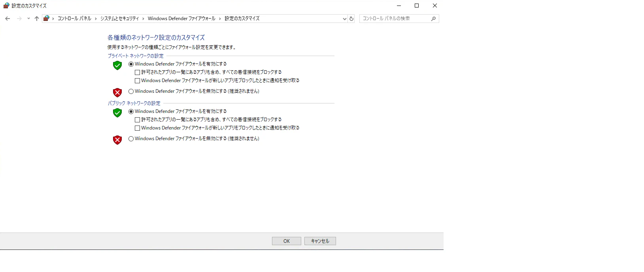
Task: Click the Control Panel icon in address bar
Action: 46,18
